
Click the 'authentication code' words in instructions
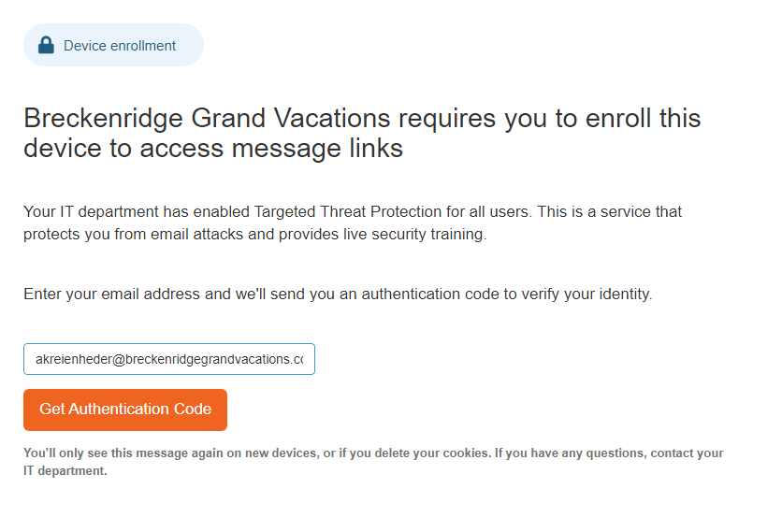click(430, 295)
